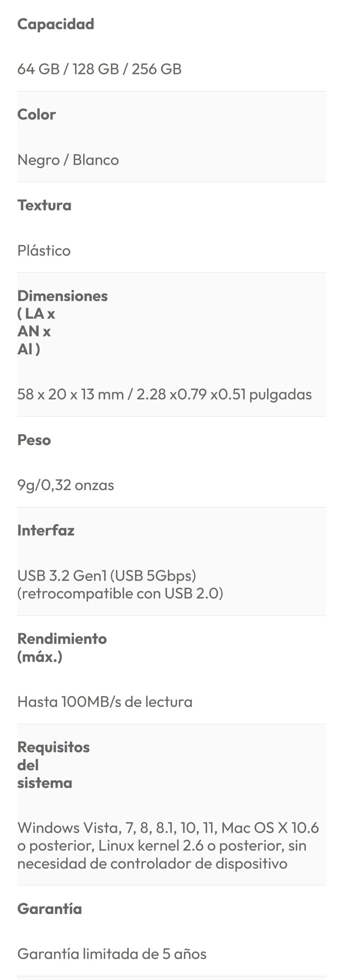This screenshot has height=980, width=343.
Task: Click the Textura specification heading
Action: [44, 205]
